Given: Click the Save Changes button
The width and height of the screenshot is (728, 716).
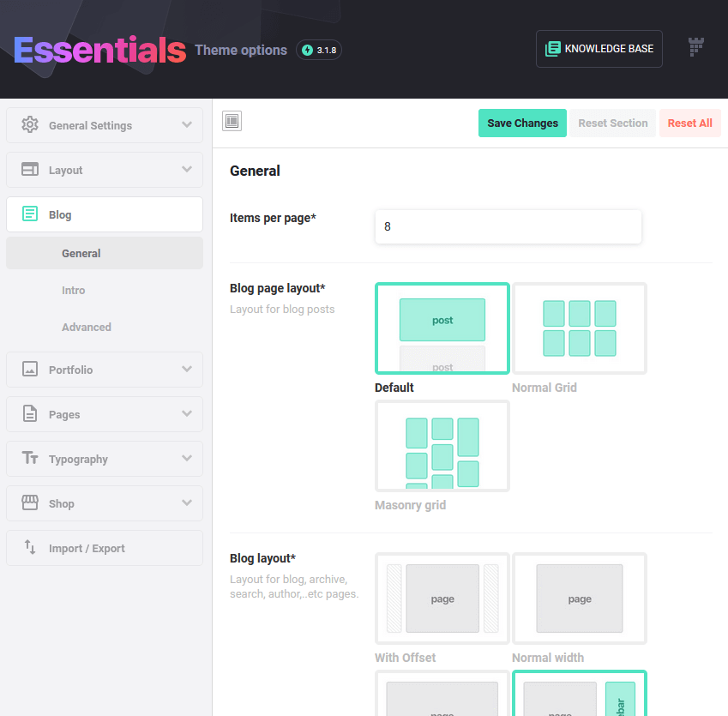Looking at the screenshot, I should point(522,123).
